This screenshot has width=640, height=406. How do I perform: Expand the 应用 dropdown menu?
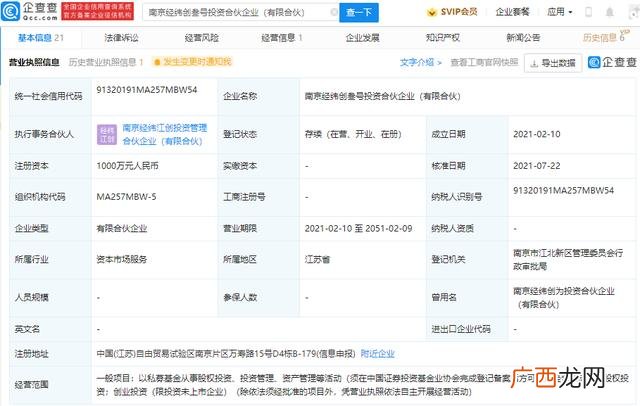[560, 12]
